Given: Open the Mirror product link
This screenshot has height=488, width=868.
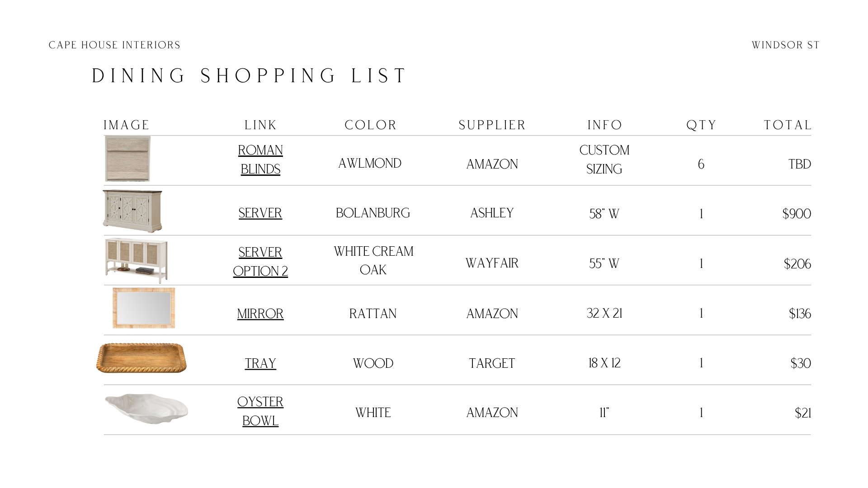Looking at the screenshot, I should (x=260, y=314).
